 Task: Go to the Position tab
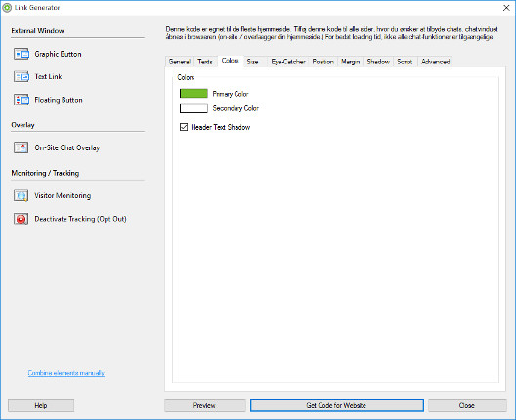click(x=323, y=62)
